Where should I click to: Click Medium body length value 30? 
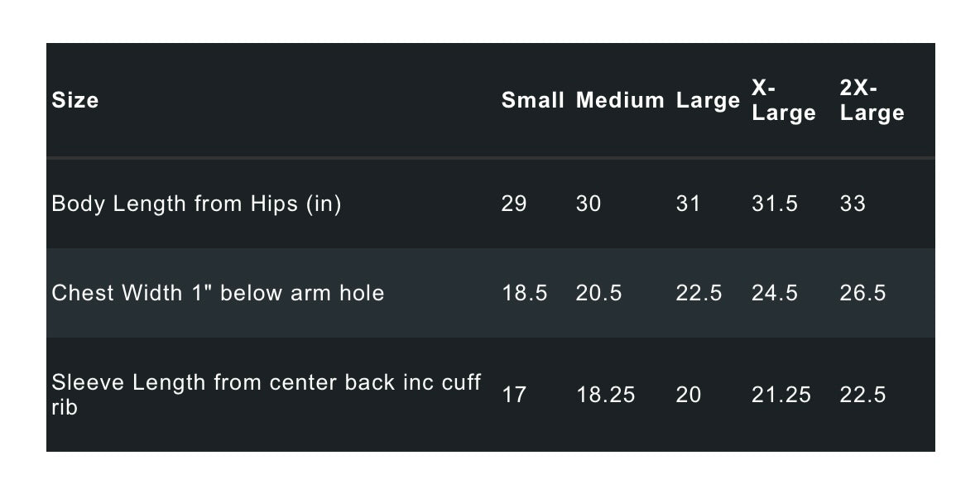(588, 204)
